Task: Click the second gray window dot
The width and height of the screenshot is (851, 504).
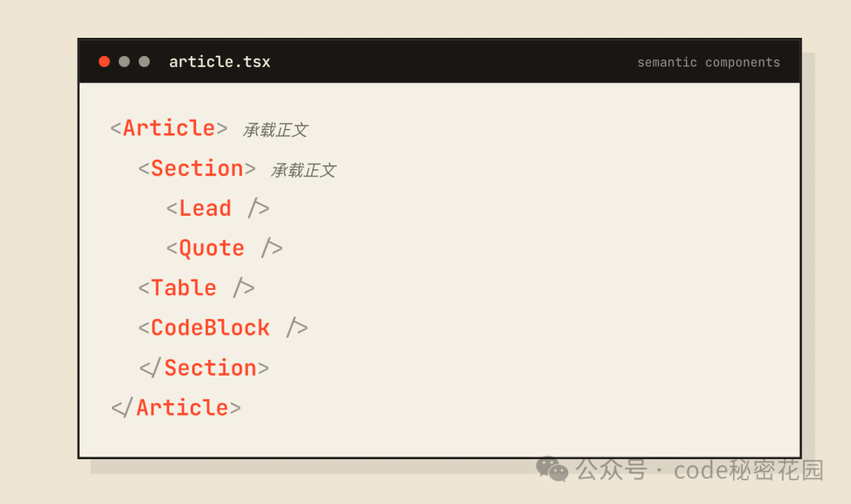Action: pyautogui.click(x=144, y=61)
